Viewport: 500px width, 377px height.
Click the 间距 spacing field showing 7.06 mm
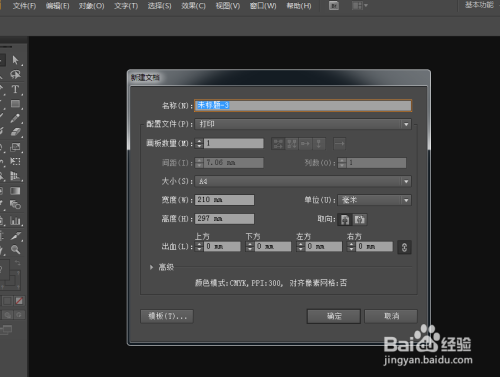coord(234,163)
